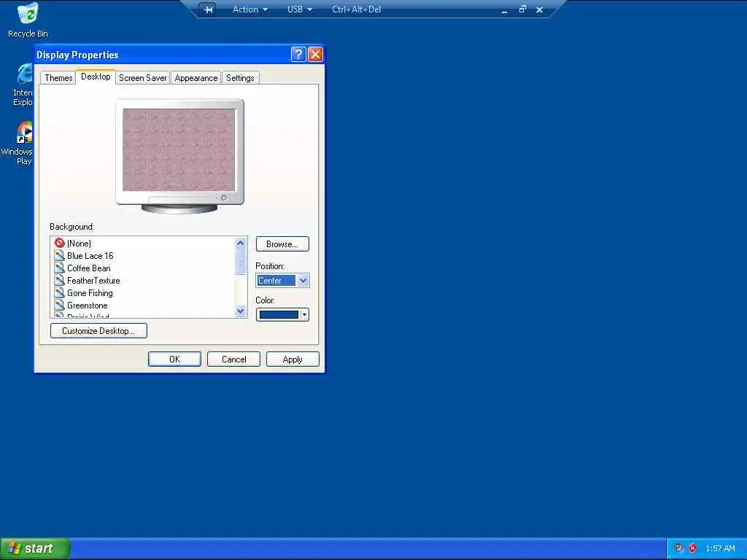This screenshot has width=747, height=560.
Task: Click the FeatherTexture image icon
Action: point(59,280)
